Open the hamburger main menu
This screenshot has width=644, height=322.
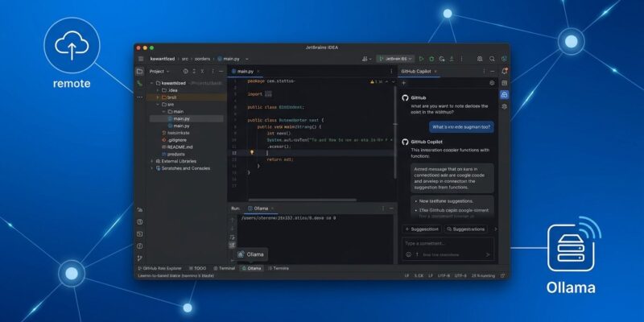click(x=141, y=59)
